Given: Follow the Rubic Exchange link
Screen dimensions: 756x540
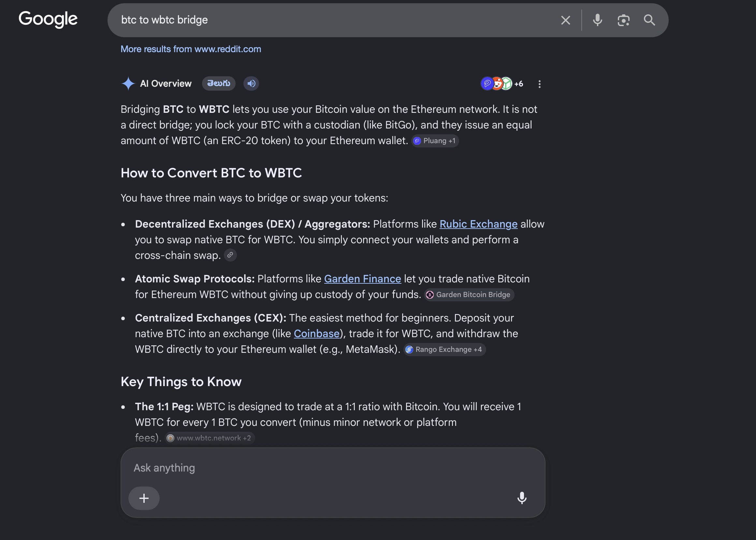Looking at the screenshot, I should [x=478, y=224].
